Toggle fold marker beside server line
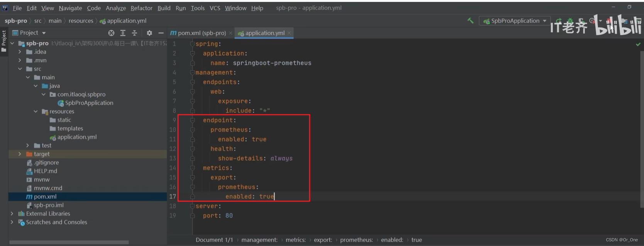This screenshot has height=246, width=644. 192,206
